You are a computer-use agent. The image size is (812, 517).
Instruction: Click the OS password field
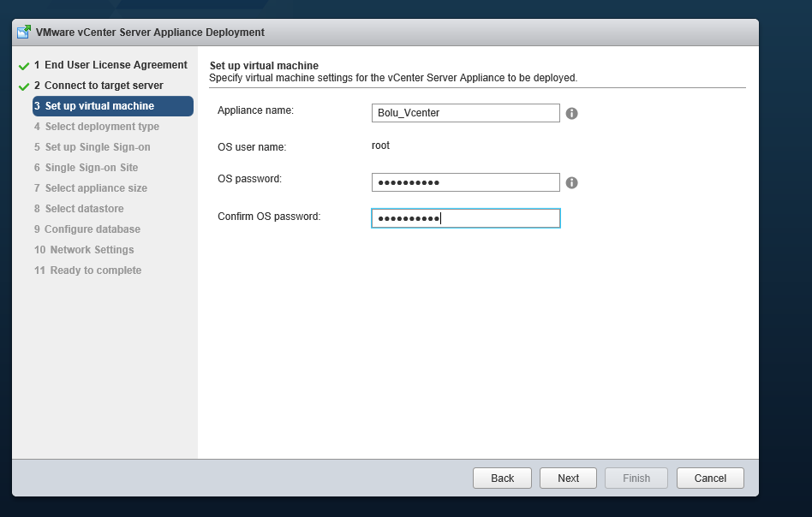[466, 182]
